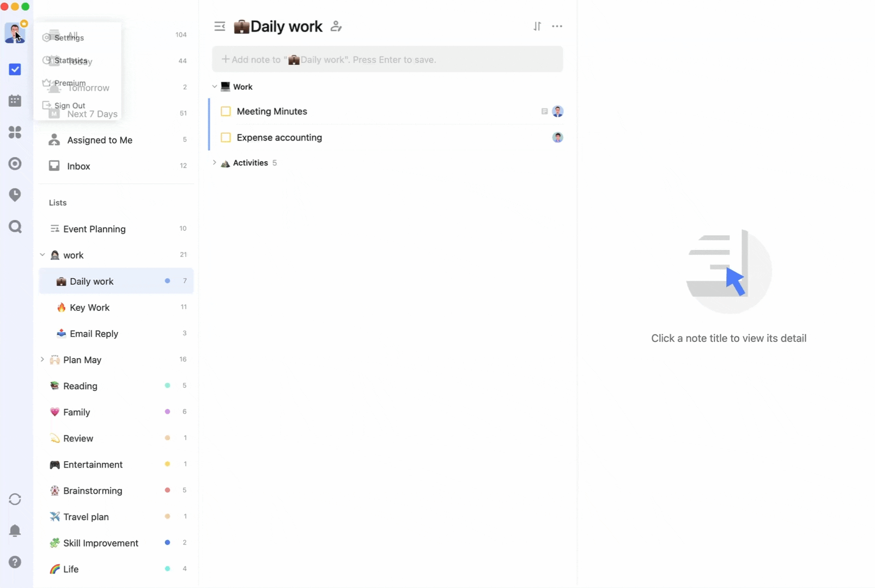Click the sync refresh icon
875x588 pixels.
click(x=15, y=499)
